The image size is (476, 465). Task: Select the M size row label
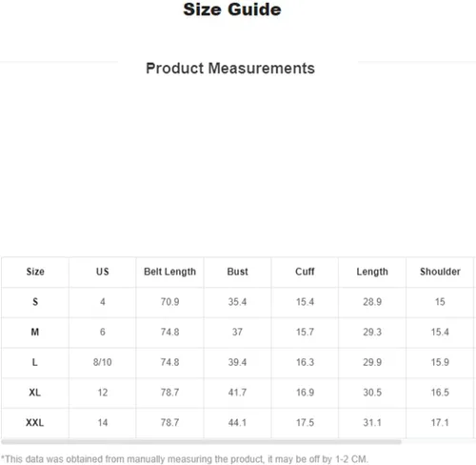click(x=35, y=332)
